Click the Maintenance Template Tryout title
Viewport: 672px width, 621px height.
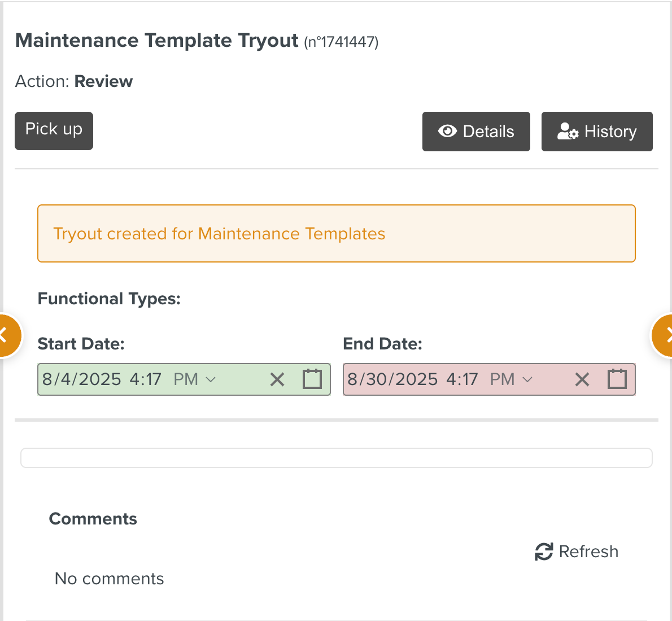point(156,41)
